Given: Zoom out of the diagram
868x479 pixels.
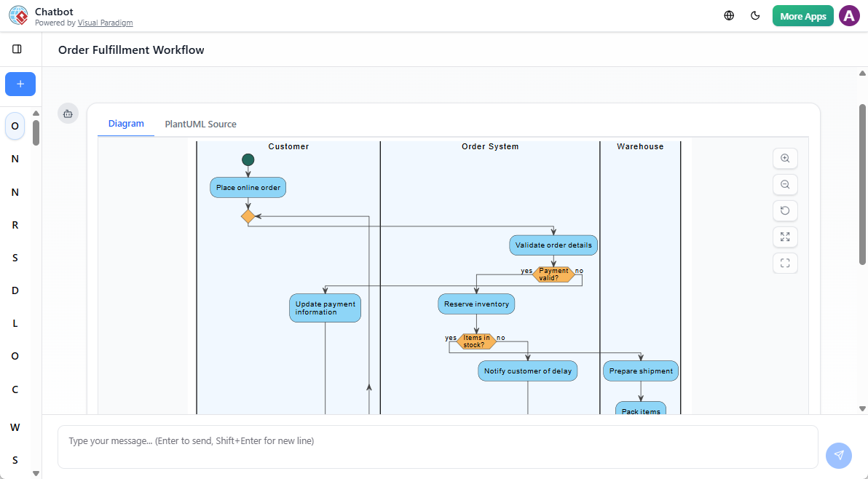Looking at the screenshot, I should coord(784,184).
